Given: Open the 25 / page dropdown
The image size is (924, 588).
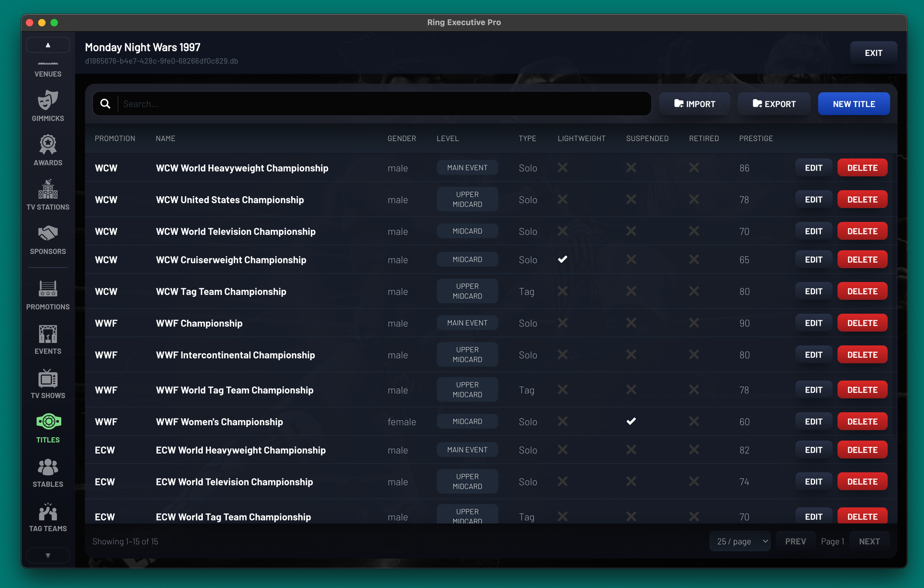Looking at the screenshot, I should tap(740, 541).
